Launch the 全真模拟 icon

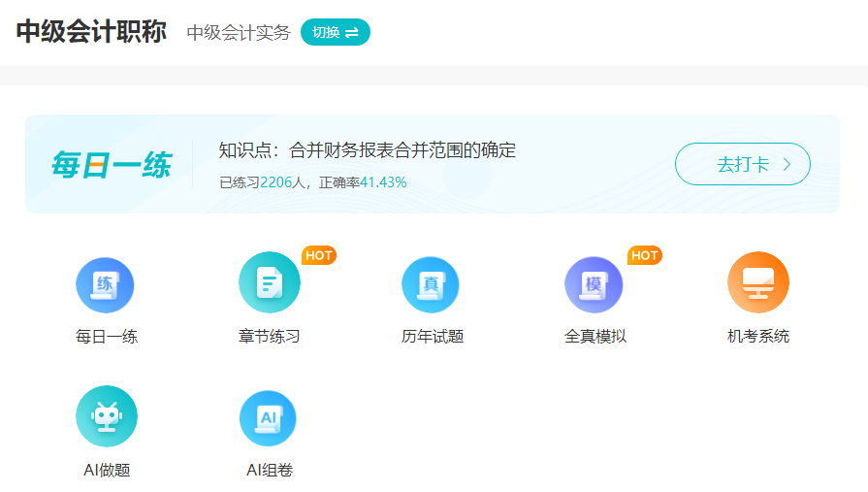[594, 284]
